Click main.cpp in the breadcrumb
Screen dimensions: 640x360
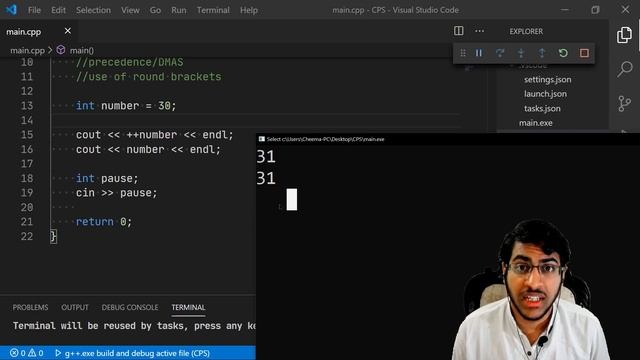click(x=27, y=50)
